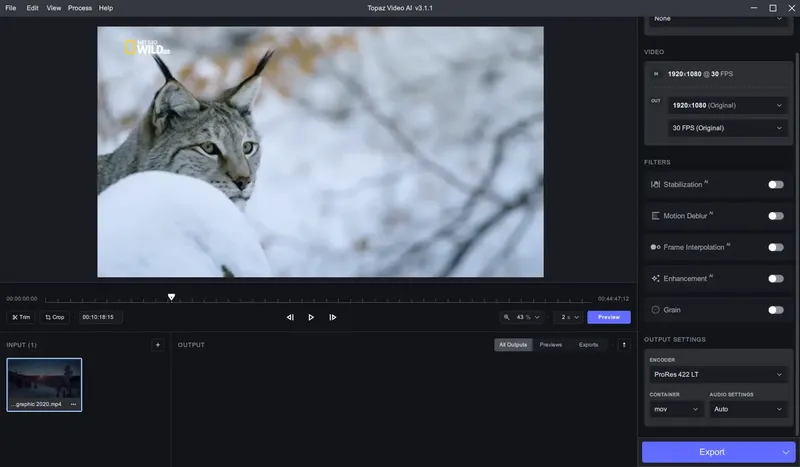Add input with plus icon

click(x=158, y=345)
